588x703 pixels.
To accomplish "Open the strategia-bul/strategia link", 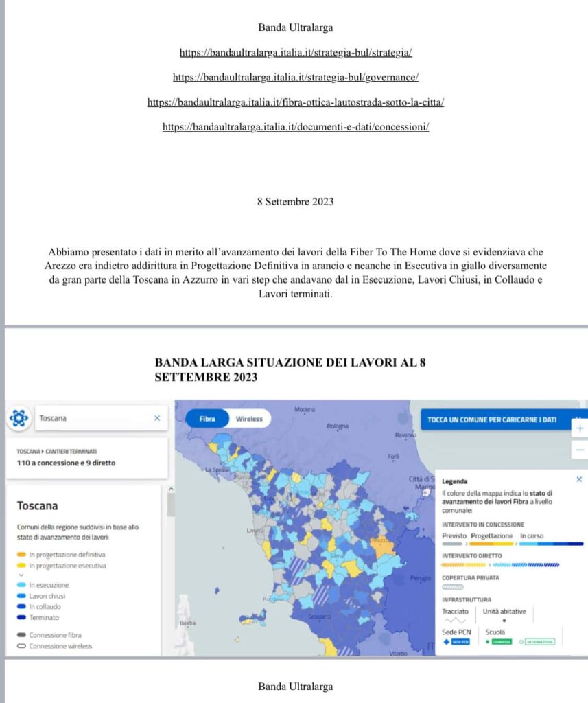I will pyautogui.click(x=295, y=52).
